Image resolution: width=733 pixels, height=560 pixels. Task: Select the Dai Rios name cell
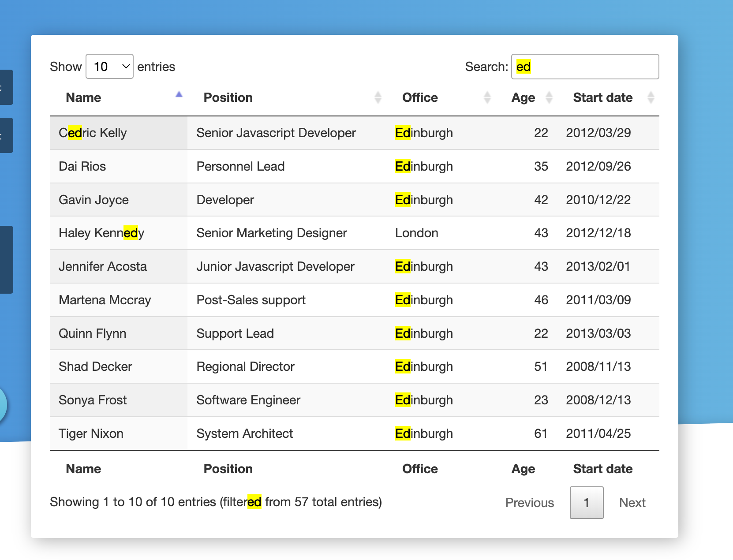tap(119, 166)
